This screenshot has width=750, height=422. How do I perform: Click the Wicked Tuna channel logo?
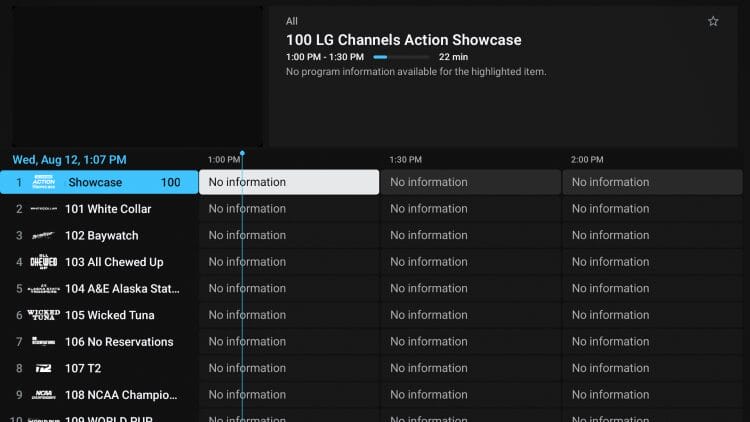44,315
